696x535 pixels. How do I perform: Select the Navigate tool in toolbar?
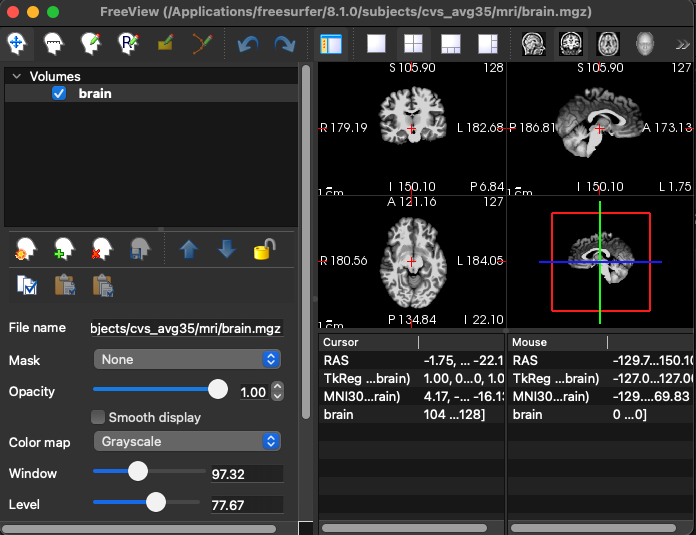[x=17, y=44]
